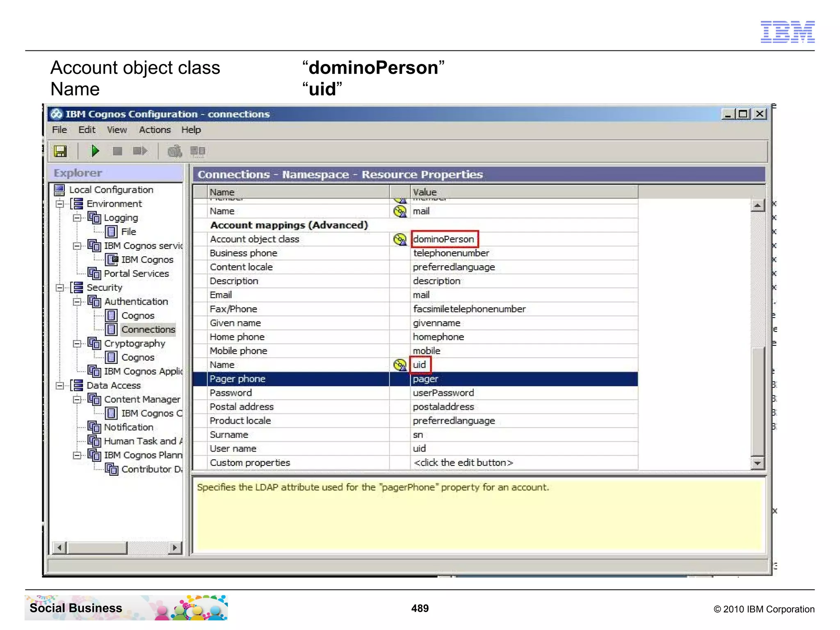Viewport: 840px width, 630px height.
Task: Click the IBM Cognos Configuration title bar icon
Action: (x=57, y=114)
